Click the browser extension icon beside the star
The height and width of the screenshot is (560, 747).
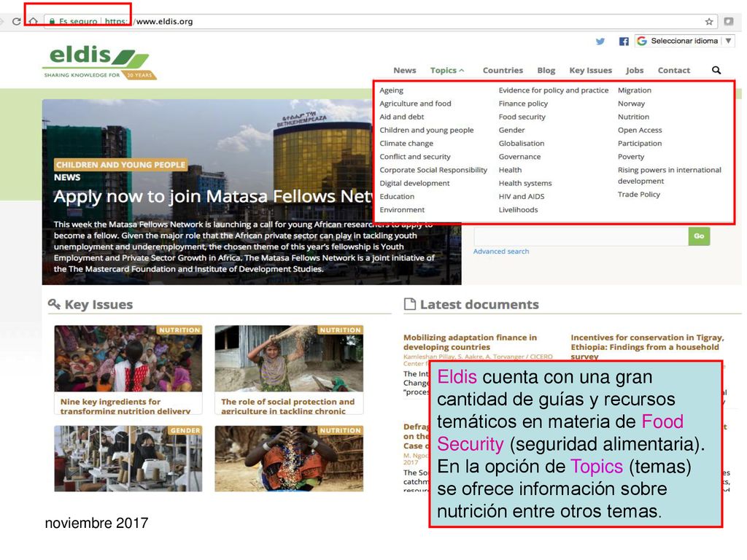pyautogui.click(x=729, y=21)
